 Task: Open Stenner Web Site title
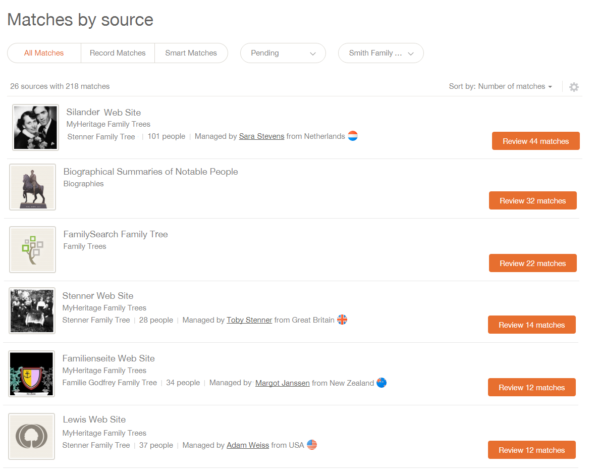coord(98,296)
